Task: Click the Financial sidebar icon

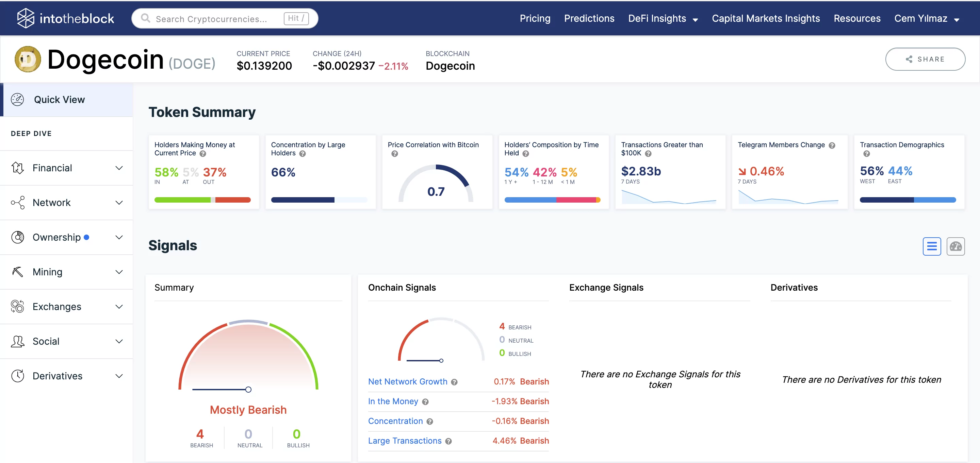Action: tap(17, 168)
